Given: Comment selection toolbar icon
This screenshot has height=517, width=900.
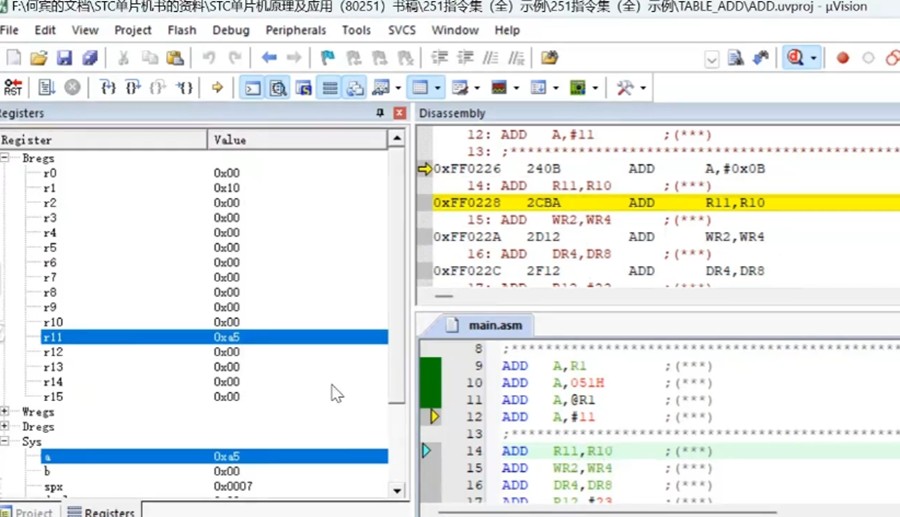Looking at the screenshot, I should (490, 58).
